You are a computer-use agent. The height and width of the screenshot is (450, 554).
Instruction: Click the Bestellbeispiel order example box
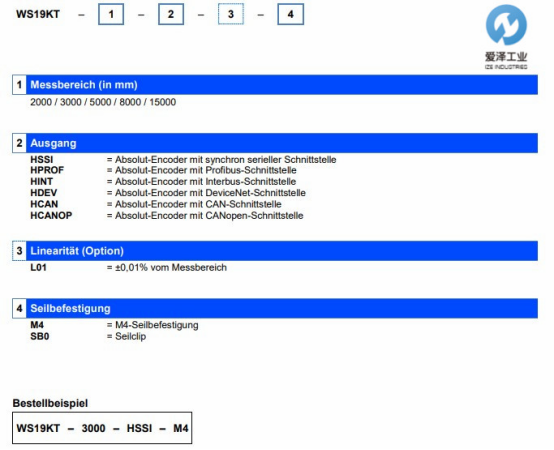pyautogui.click(x=102, y=428)
